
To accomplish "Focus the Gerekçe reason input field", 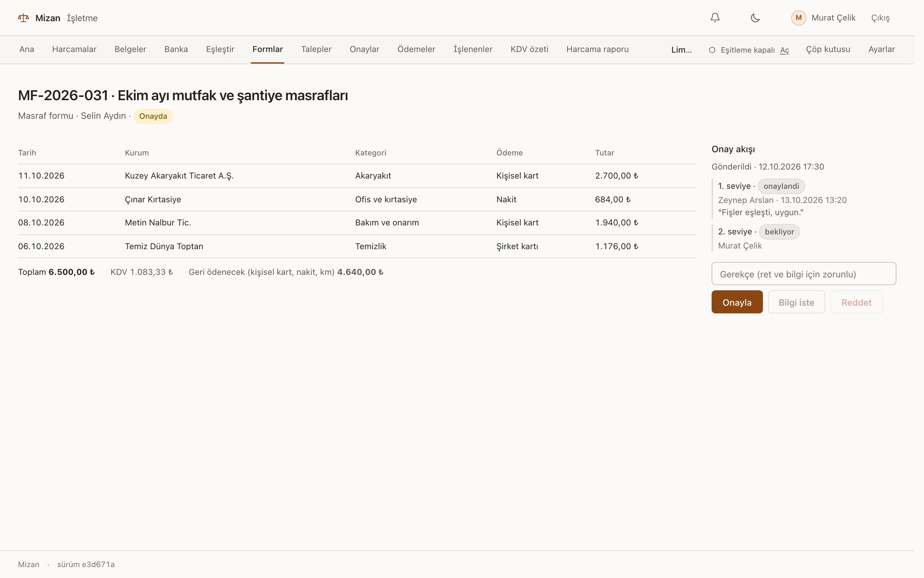I will tap(804, 274).
